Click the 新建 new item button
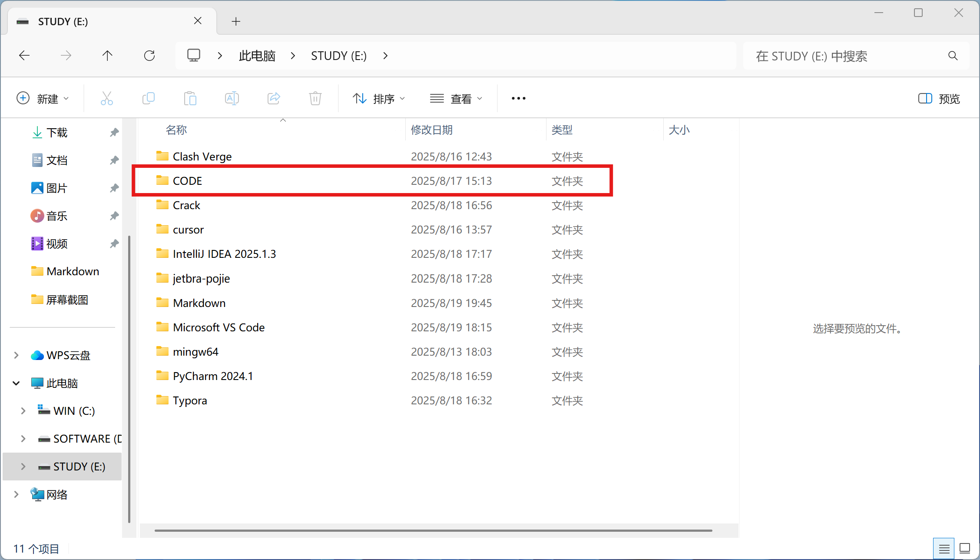 coord(43,99)
